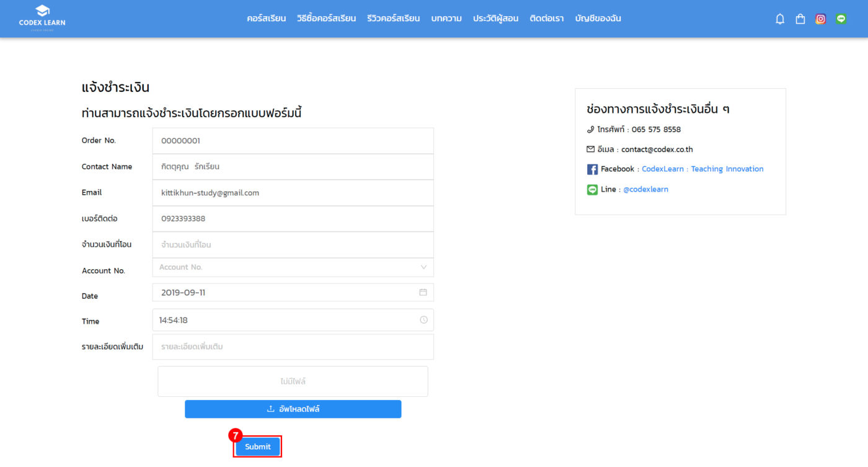The image size is (868, 467).
Task: Open the CodexLearn : Teaching Innovation link
Action: pyautogui.click(x=702, y=169)
